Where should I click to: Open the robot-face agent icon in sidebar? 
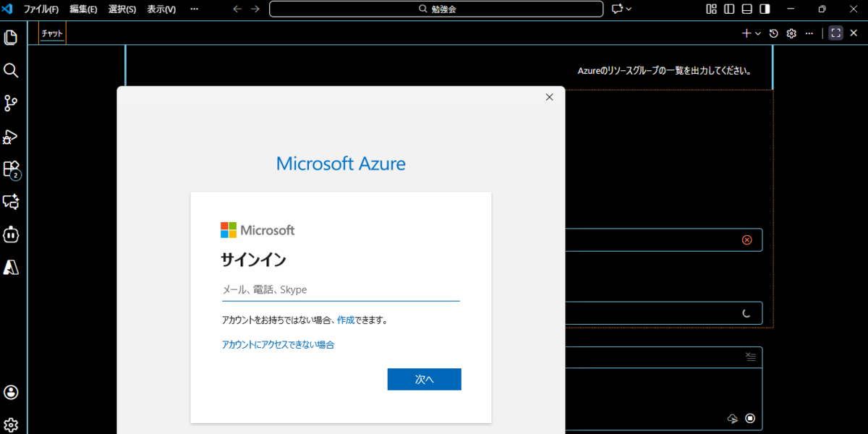[x=11, y=234]
